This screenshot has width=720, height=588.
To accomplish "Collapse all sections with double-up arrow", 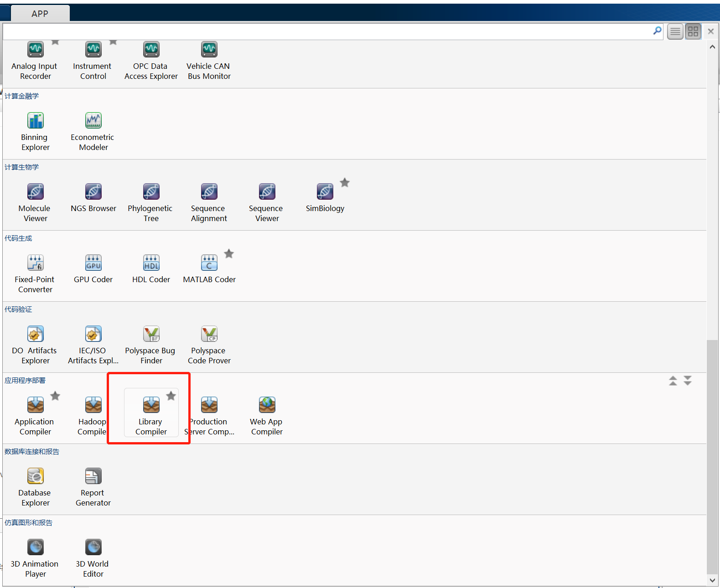I will click(673, 381).
